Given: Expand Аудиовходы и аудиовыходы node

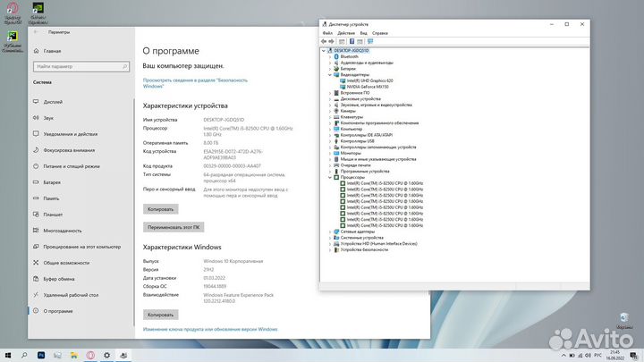Looking at the screenshot, I should (330, 63).
